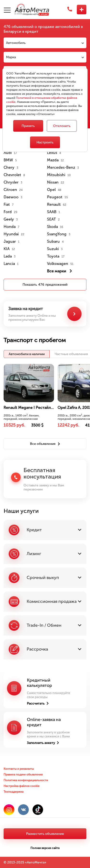Click Показать 476 предложений button
The width and height of the screenshot is (90, 868).
[x=45, y=284]
